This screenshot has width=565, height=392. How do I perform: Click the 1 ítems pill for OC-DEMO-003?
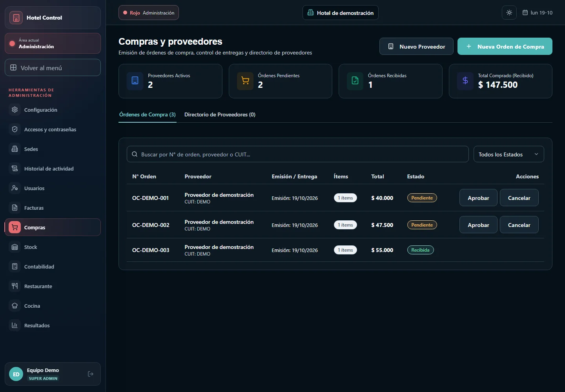tap(345, 250)
